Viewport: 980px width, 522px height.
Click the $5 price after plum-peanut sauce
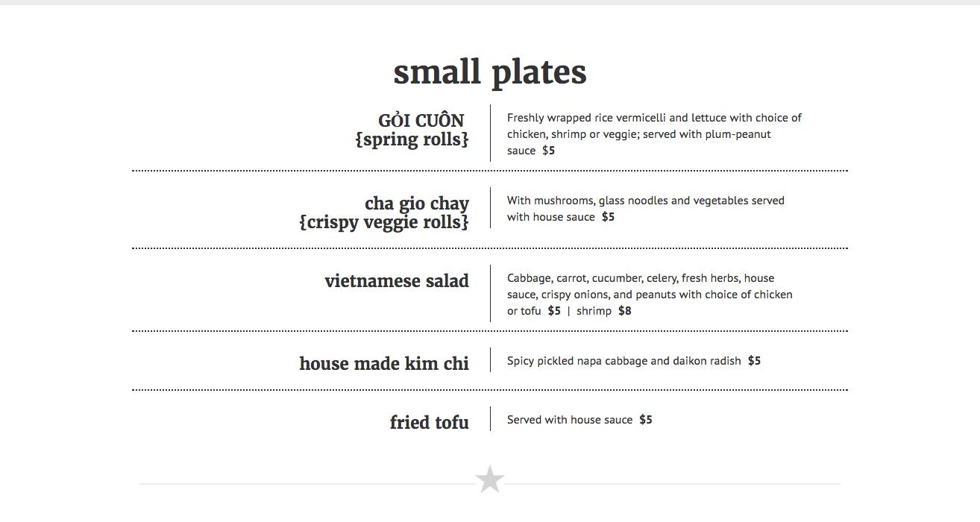pos(548,151)
